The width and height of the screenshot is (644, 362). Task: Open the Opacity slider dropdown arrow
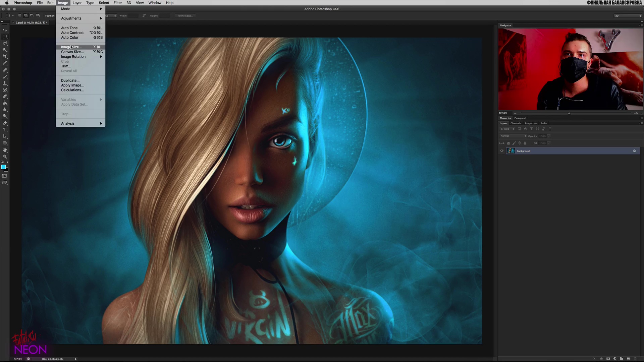pos(549,136)
